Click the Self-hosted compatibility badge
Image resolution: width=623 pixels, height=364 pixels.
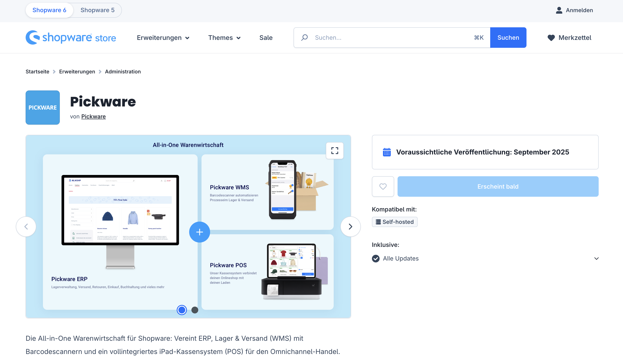[395, 222]
